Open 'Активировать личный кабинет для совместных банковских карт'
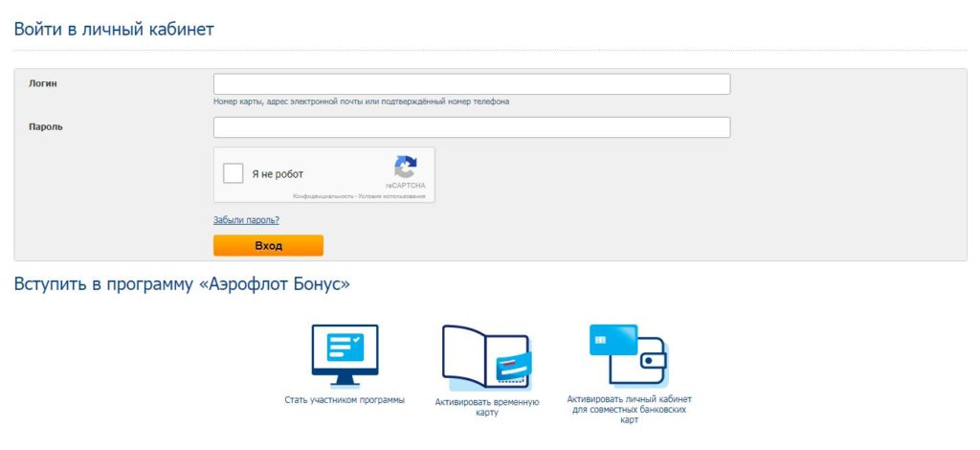This screenshot has height=450, width=980. [630, 410]
